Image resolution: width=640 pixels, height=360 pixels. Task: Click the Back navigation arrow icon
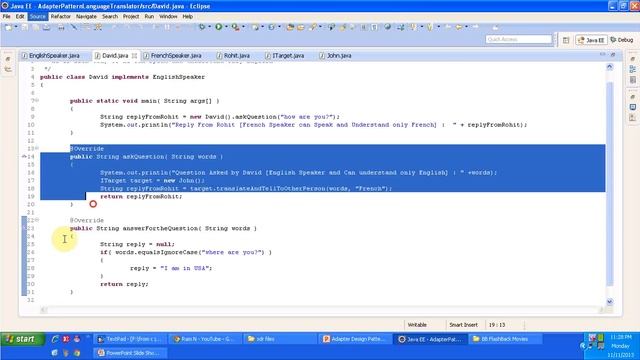[459, 27]
